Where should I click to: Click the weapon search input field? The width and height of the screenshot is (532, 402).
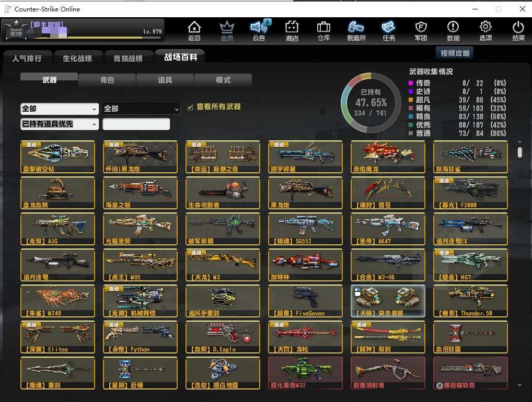pos(136,124)
